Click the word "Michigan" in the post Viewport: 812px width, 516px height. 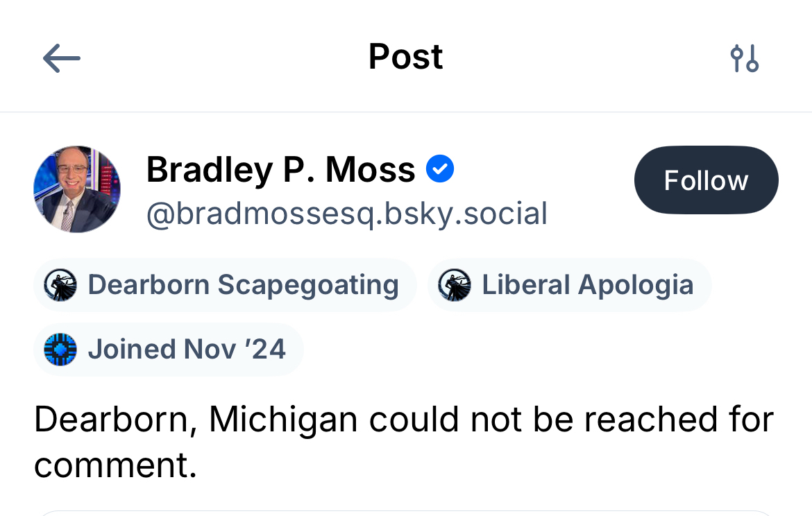pos(283,420)
